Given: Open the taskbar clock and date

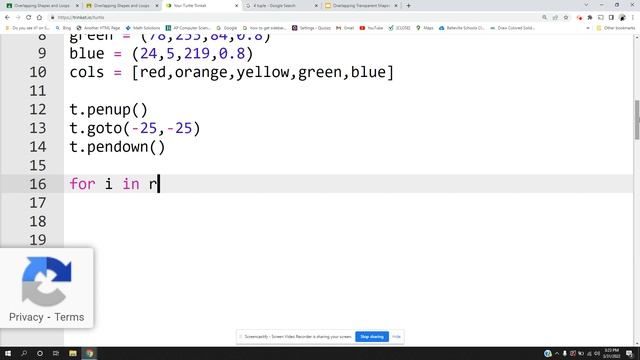Looking at the screenshot, I should coord(611,353).
